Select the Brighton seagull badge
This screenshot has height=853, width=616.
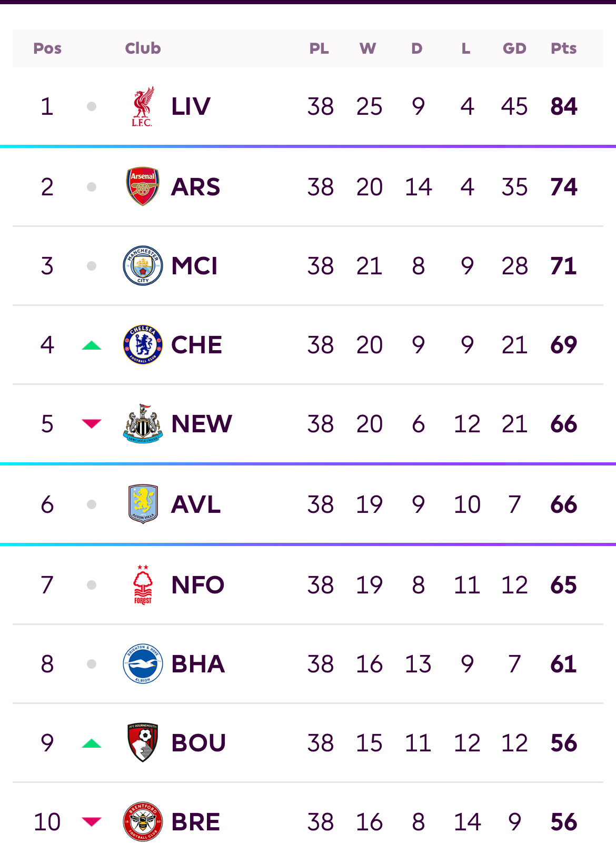point(143,663)
